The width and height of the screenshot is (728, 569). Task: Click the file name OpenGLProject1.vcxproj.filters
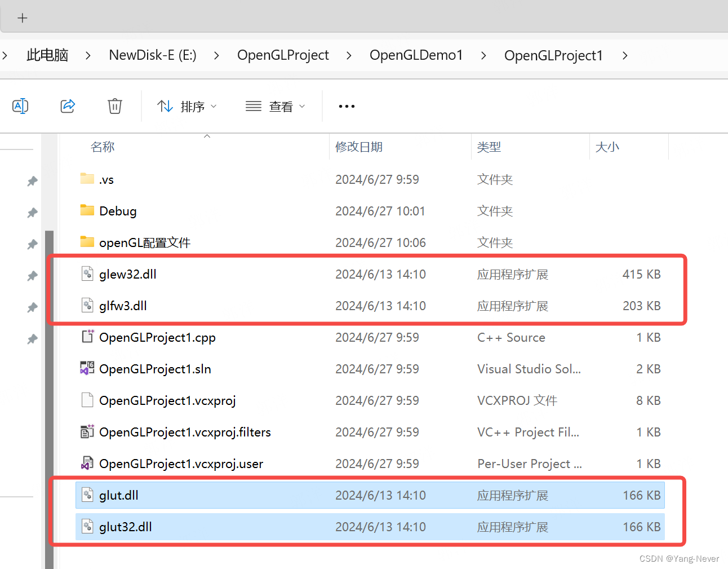pyautogui.click(x=185, y=432)
